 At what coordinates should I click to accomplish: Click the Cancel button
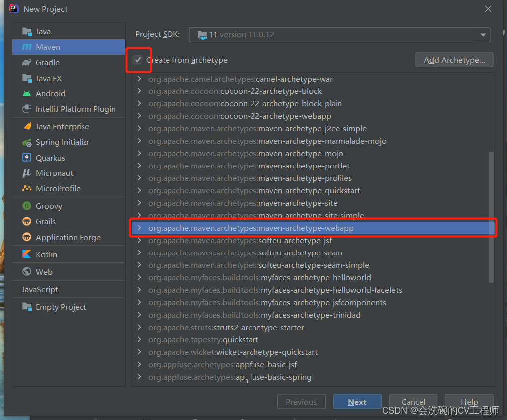pyautogui.click(x=413, y=402)
